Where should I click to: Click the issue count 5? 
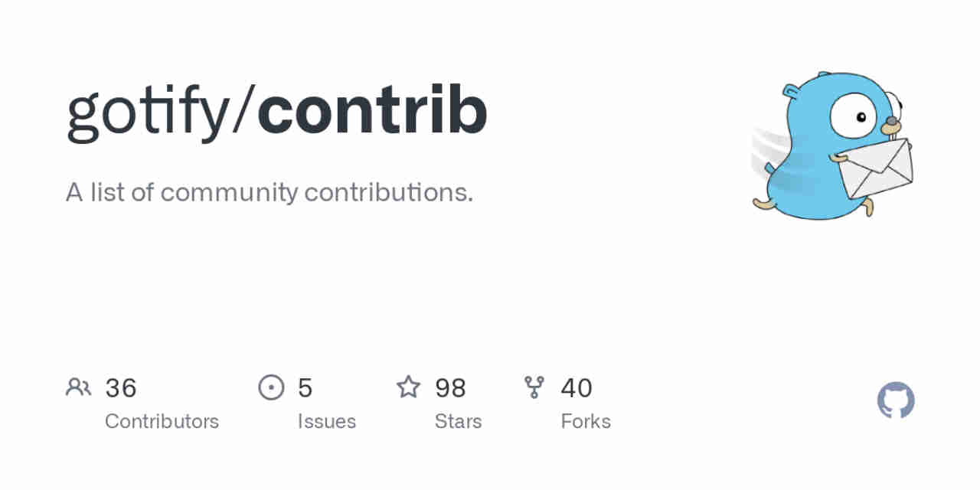coord(305,388)
